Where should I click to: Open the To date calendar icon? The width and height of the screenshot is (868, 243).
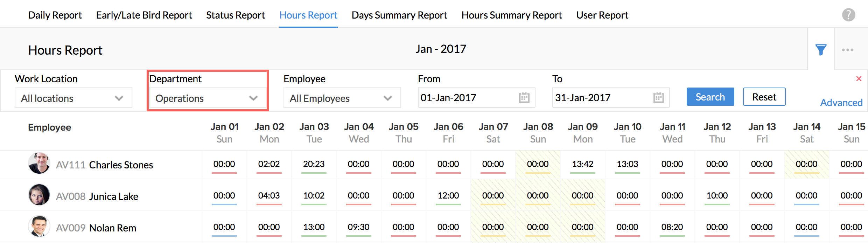[658, 97]
